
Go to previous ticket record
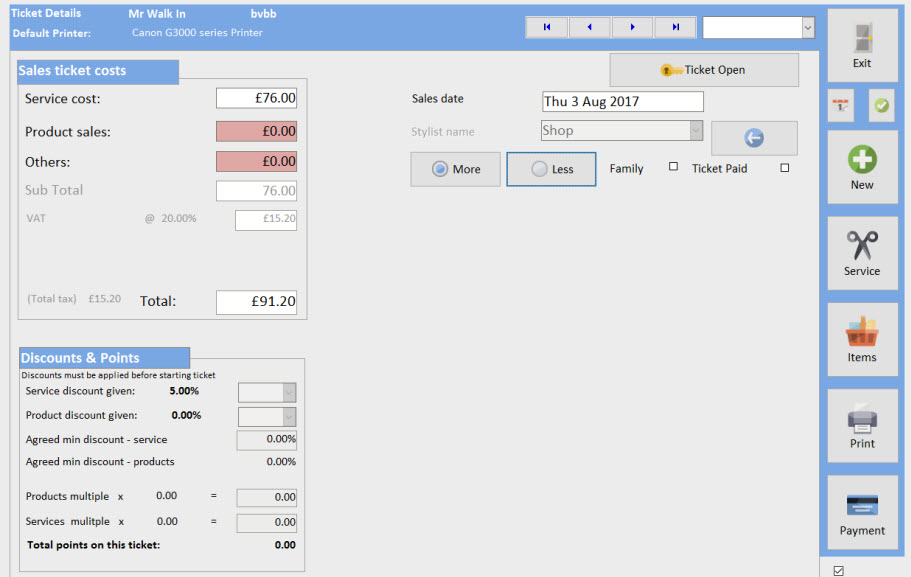click(x=590, y=27)
